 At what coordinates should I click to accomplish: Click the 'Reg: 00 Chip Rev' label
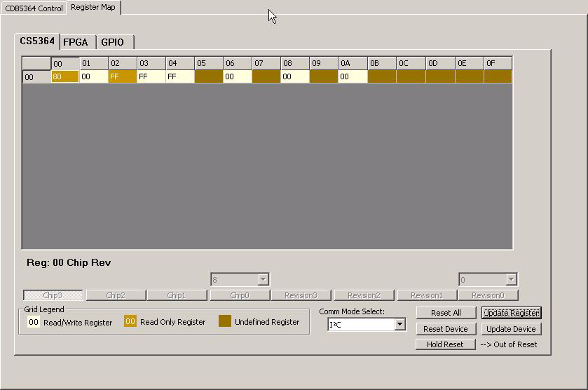[x=69, y=262]
